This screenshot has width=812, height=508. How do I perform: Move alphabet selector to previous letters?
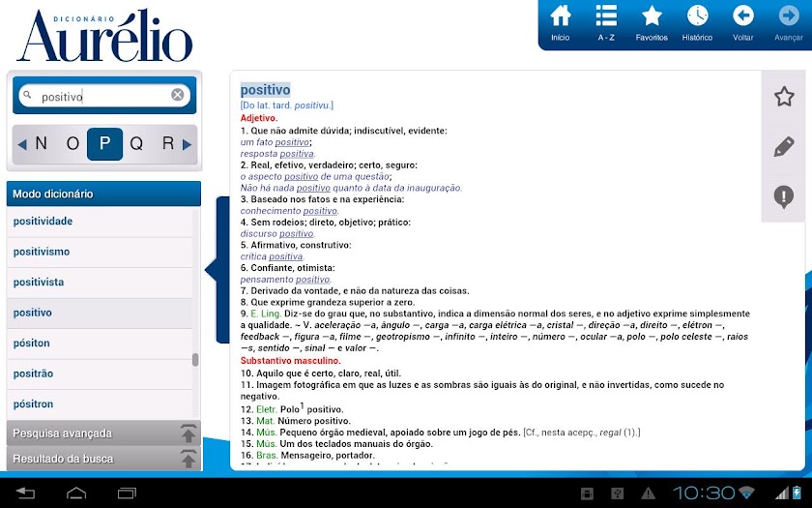[x=21, y=144]
